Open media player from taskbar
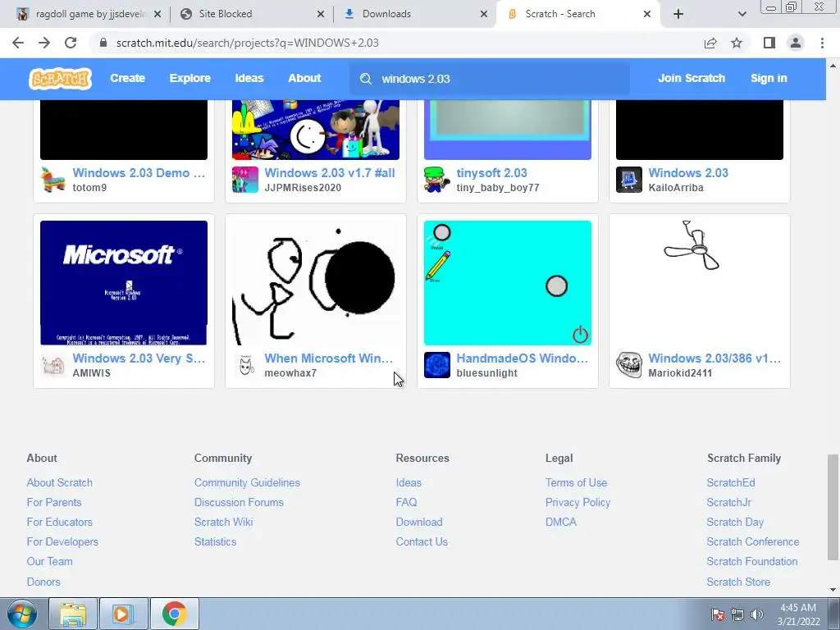Viewport: 840px width, 630px height. (x=123, y=614)
